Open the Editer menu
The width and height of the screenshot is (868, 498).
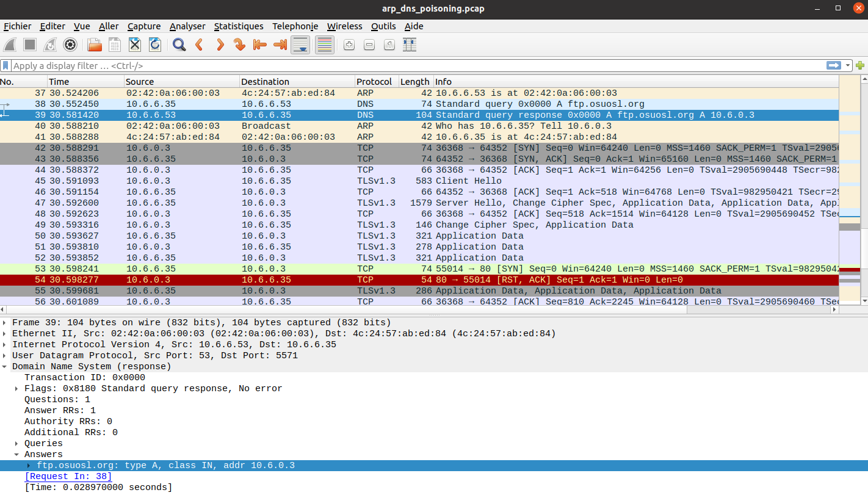[x=52, y=26]
